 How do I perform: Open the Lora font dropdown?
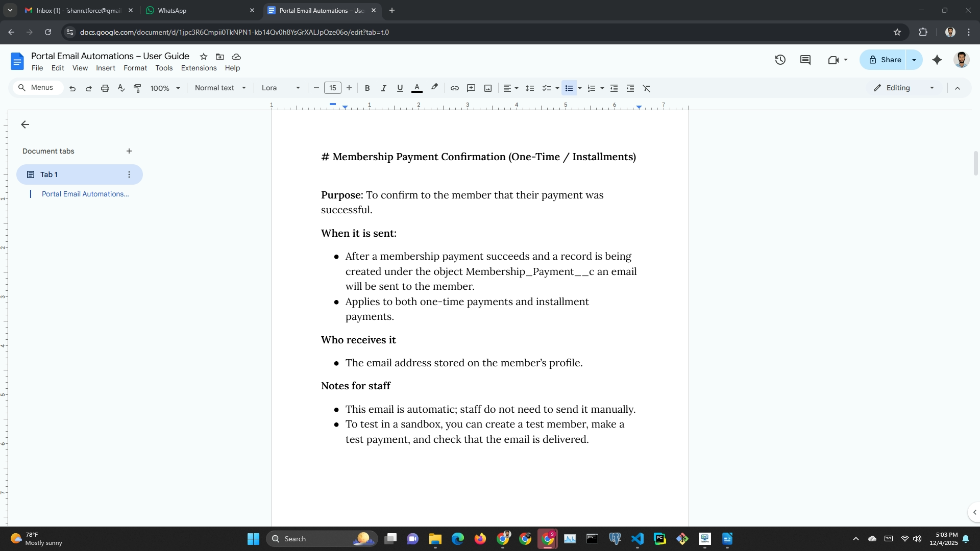click(x=280, y=88)
